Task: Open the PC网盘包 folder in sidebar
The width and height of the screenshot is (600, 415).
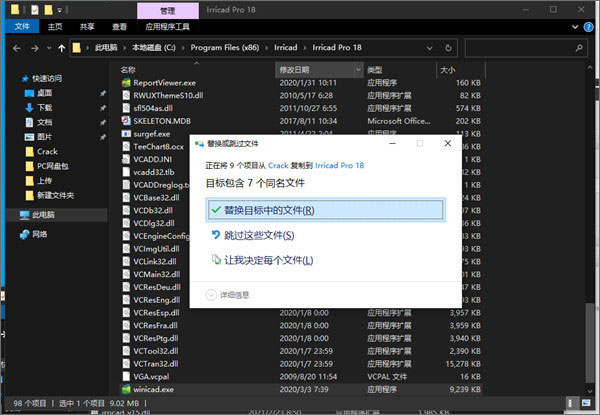Action: (47, 166)
